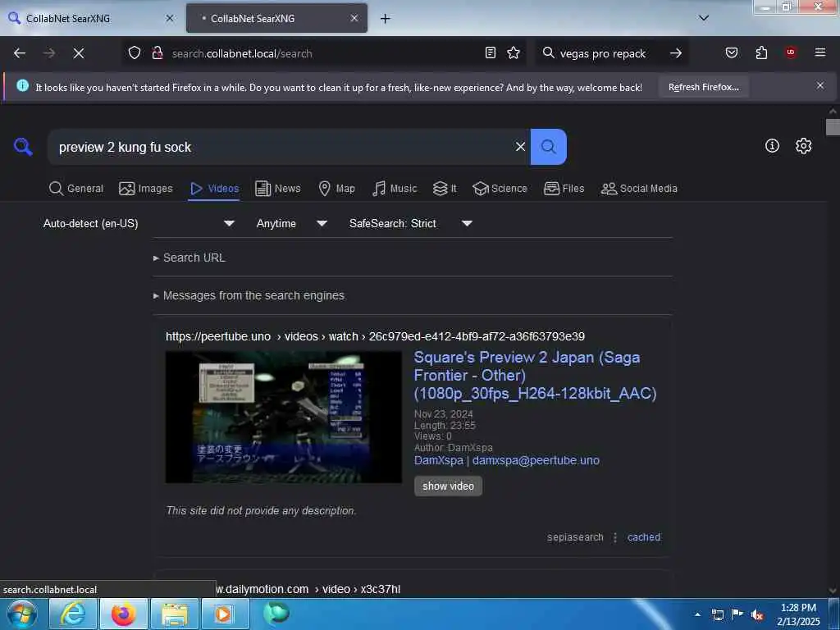This screenshot has width=840, height=630.
Task: Open the SearXNG about info icon
Action: tap(772, 146)
